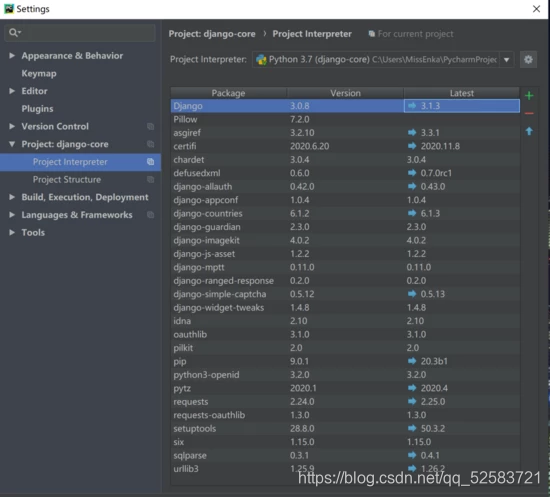550x497 pixels.
Task: Select the django-imagekit package row
Action: click(x=345, y=240)
